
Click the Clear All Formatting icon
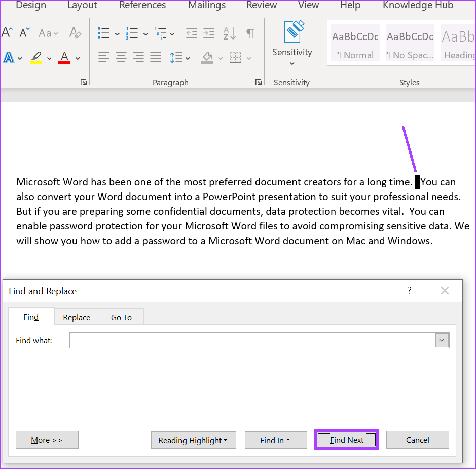click(75, 33)
